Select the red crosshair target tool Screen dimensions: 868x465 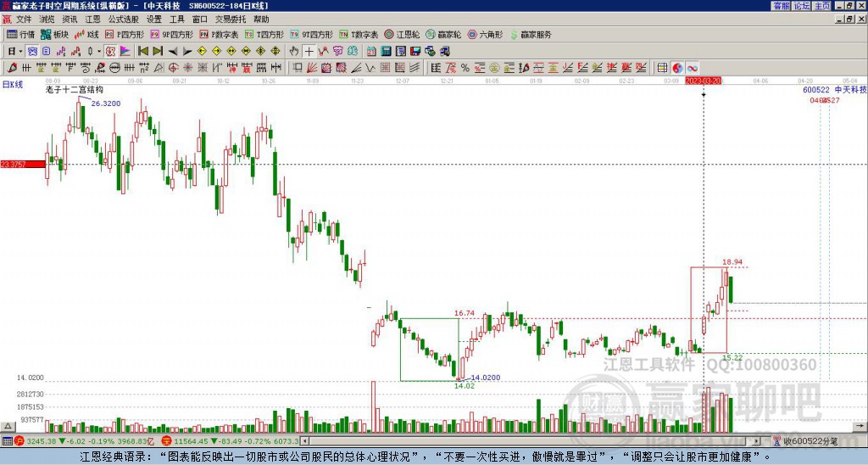[x=173, y=68]
